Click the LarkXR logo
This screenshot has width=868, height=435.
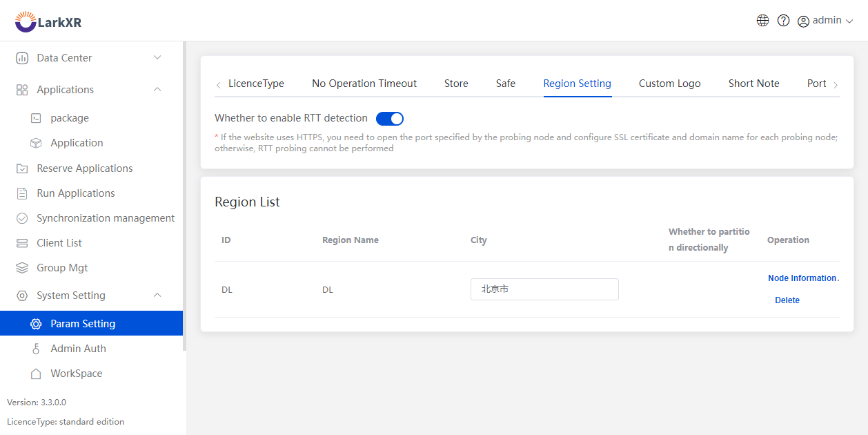(x=48, y=21)
